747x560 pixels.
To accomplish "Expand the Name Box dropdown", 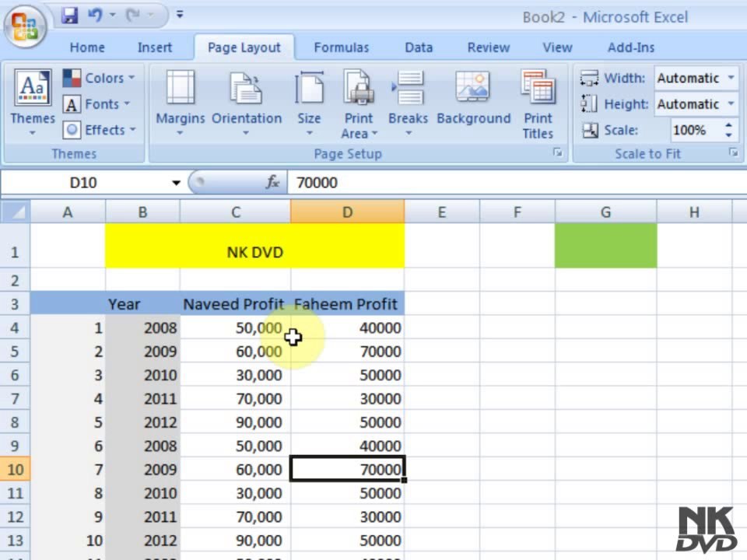I will click(x=176, y=183).
